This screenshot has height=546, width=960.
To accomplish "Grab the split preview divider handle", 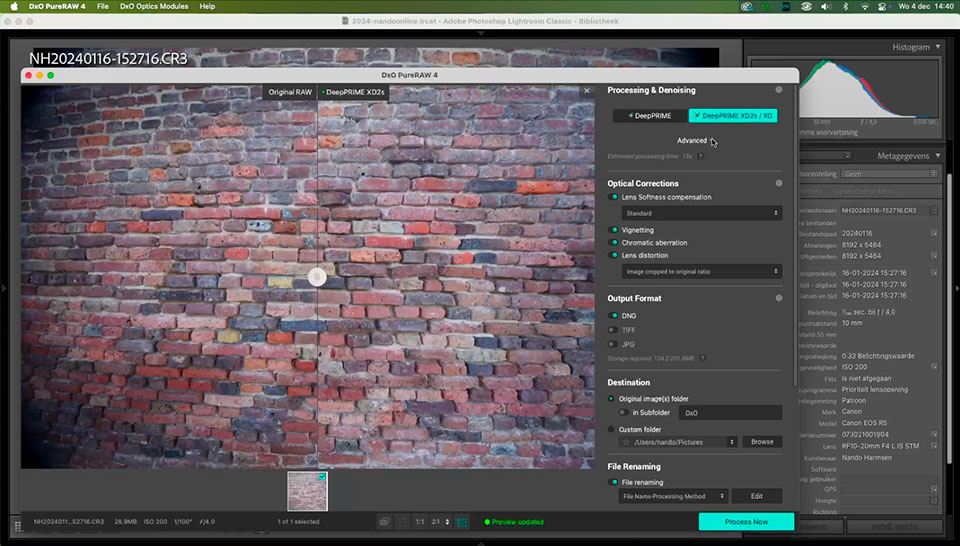I will point(317,277).
